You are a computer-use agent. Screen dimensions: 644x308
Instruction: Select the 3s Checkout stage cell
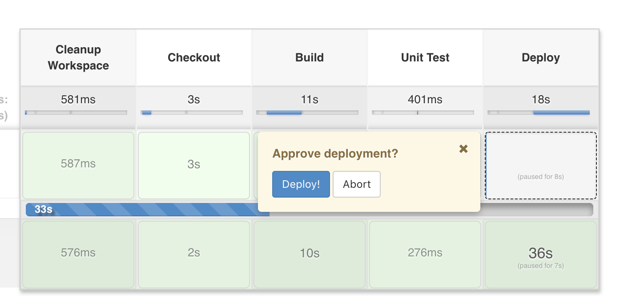(x=194, y=166)
